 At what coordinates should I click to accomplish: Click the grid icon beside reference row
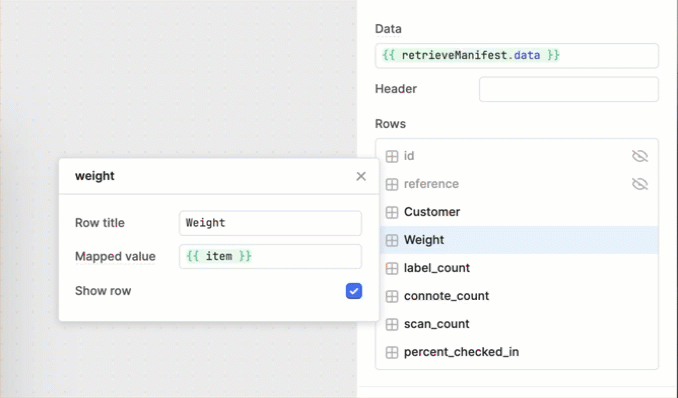click(x=392, y=184)
